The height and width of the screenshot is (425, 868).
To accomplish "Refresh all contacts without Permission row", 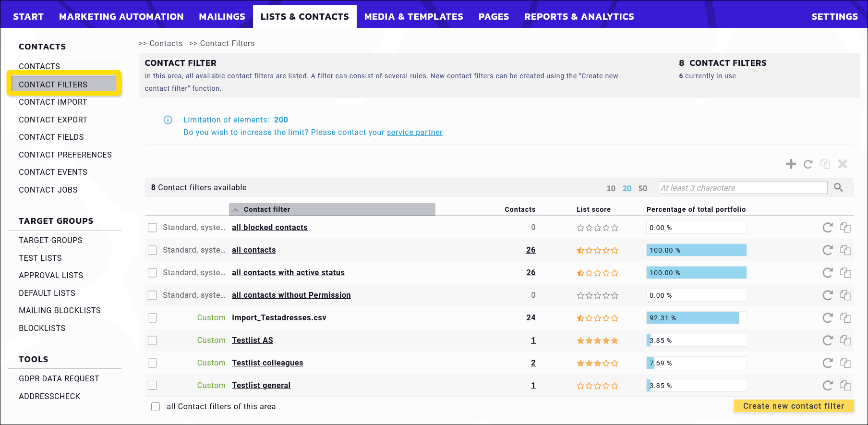I will 827,295.
